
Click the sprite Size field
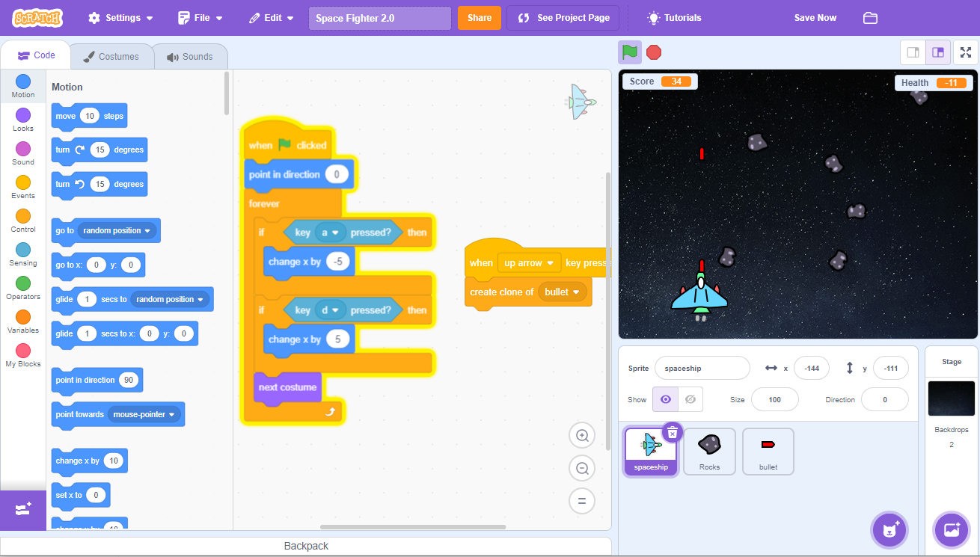click(774, 399)
